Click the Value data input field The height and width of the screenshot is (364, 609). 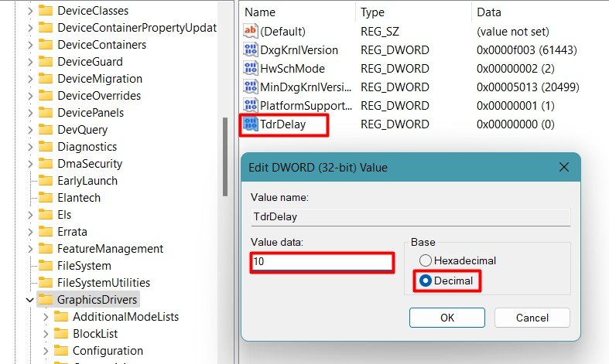(322, 261)
